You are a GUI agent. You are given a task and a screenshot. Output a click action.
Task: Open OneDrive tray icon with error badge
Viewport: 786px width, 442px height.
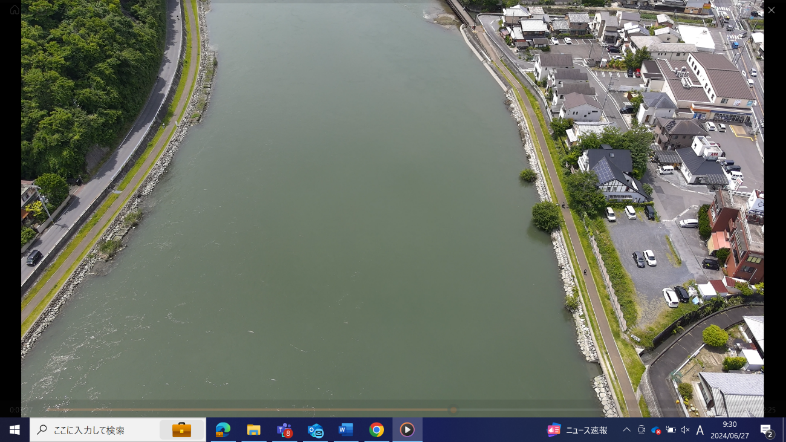click(x=656, y=430)
